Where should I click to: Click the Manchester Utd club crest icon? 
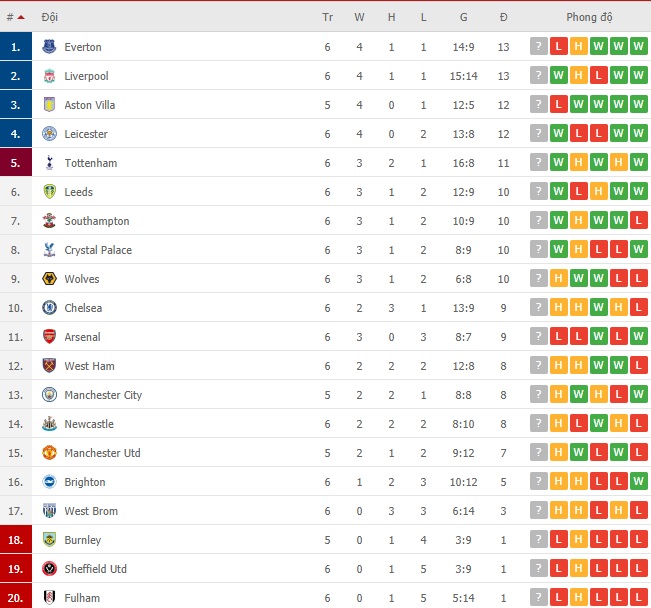pos(49,452)
